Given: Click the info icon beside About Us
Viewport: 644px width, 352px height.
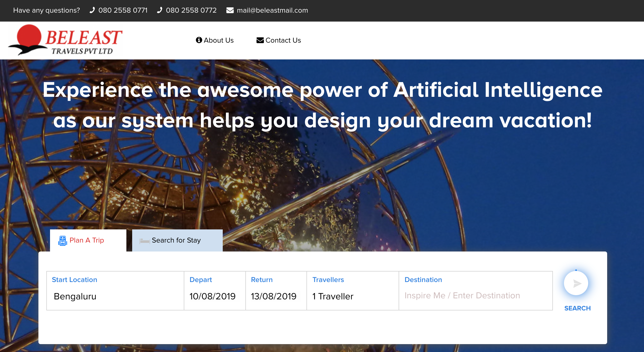Looking at the screenshot, I should pyautogui.click(x=199, y=40).
